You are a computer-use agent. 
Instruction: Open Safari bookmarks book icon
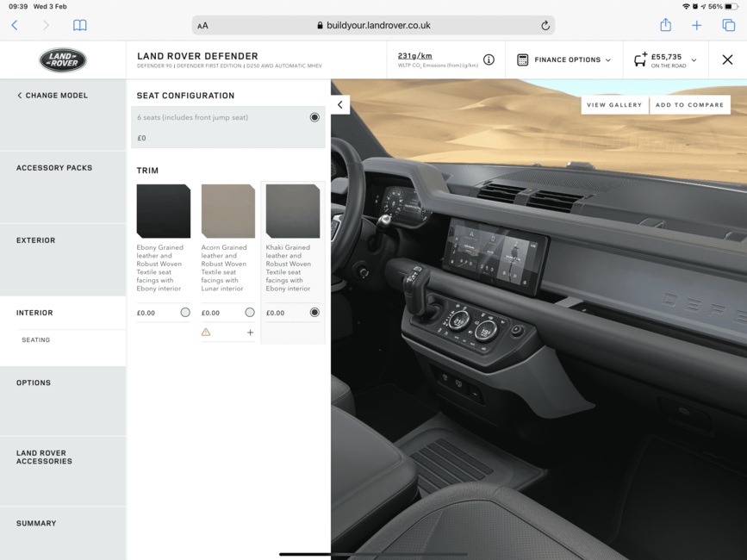(79, 25)
